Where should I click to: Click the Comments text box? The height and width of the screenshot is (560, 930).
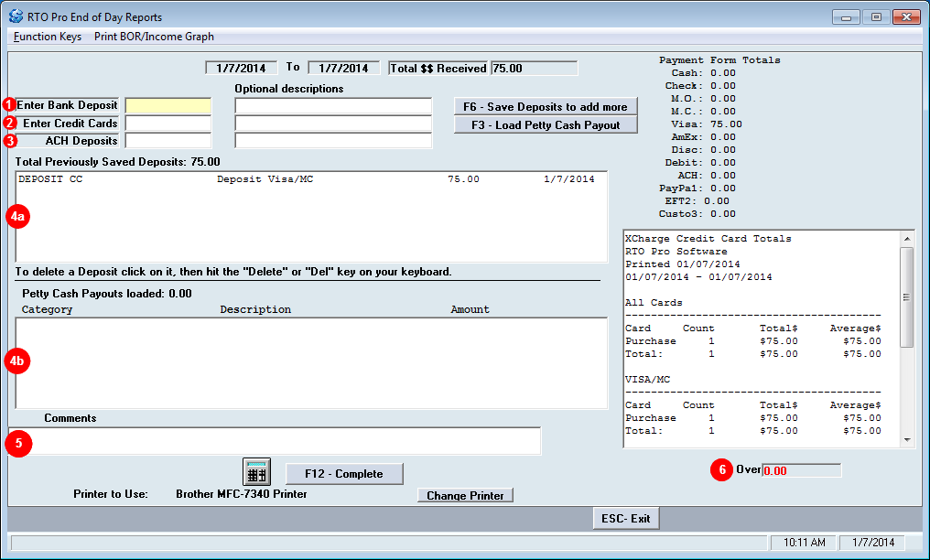tap(275, 441)
